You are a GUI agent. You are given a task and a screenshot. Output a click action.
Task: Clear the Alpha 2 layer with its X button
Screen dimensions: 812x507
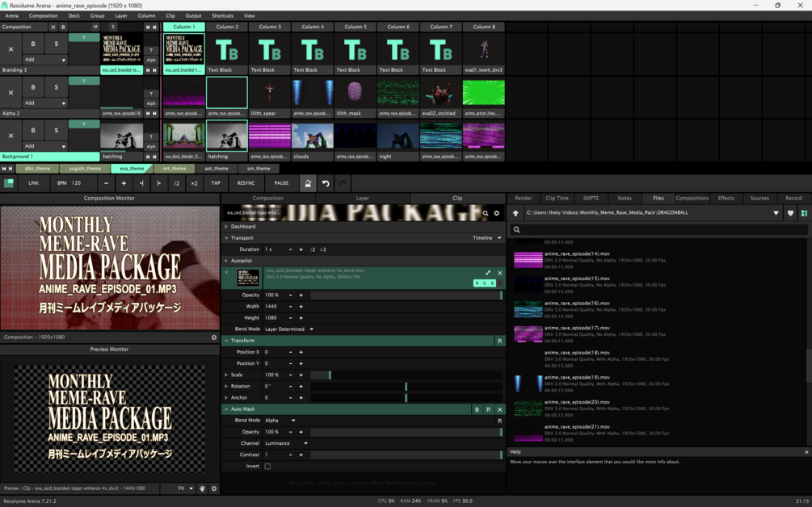click(11, 93)
